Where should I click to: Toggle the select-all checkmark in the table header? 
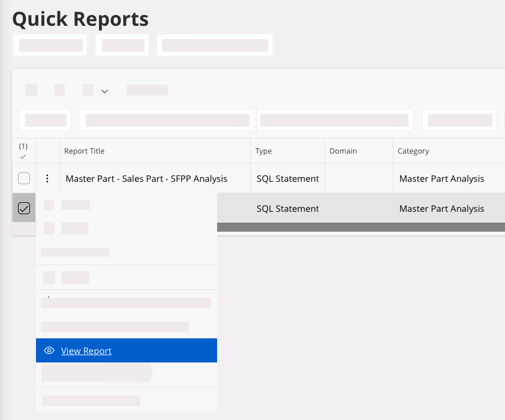coord(23,156)
